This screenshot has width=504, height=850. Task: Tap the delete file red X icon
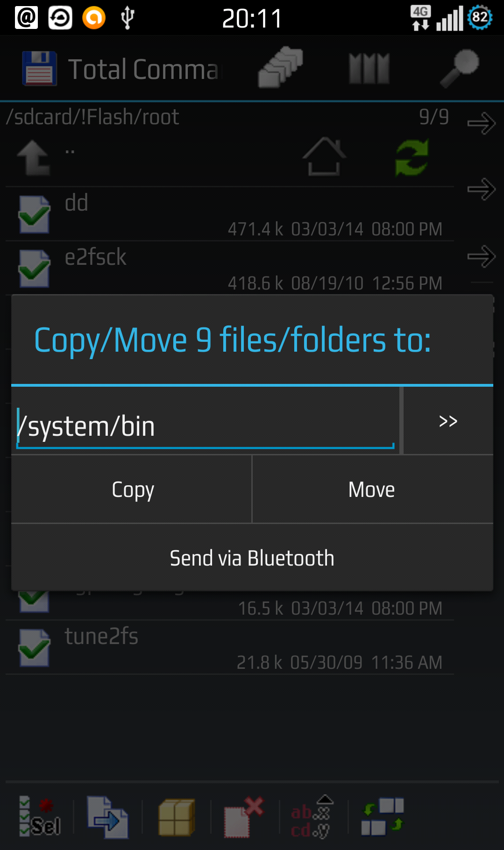click(x=244, y=817)
